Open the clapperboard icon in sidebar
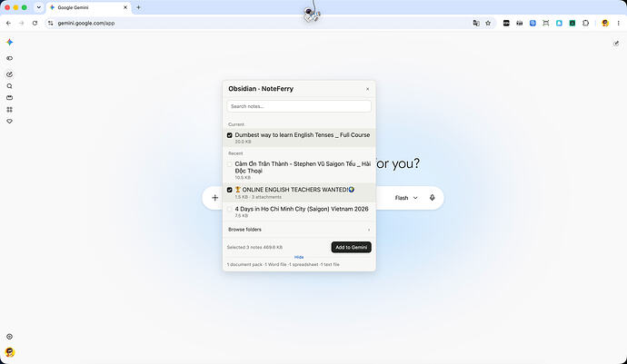The height and width of the screenshot is (364, 627). 10,98
